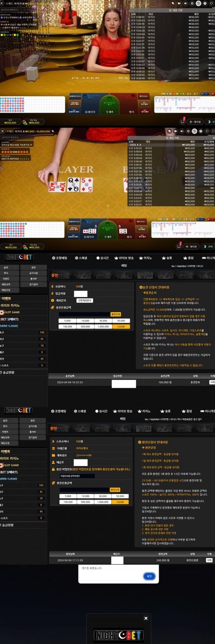Open 스페셜 menu on the deposit page
This screenshot has height=644, width=215.
tap(81, 258)
